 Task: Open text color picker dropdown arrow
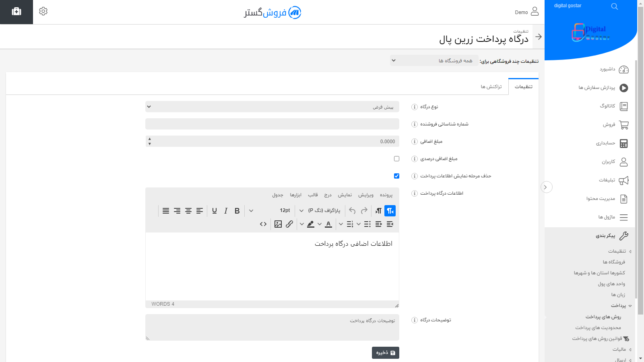click(x=320, y=224)
